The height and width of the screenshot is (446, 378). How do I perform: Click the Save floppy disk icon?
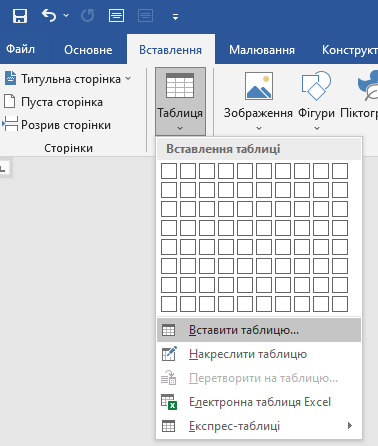click(20, 16)
